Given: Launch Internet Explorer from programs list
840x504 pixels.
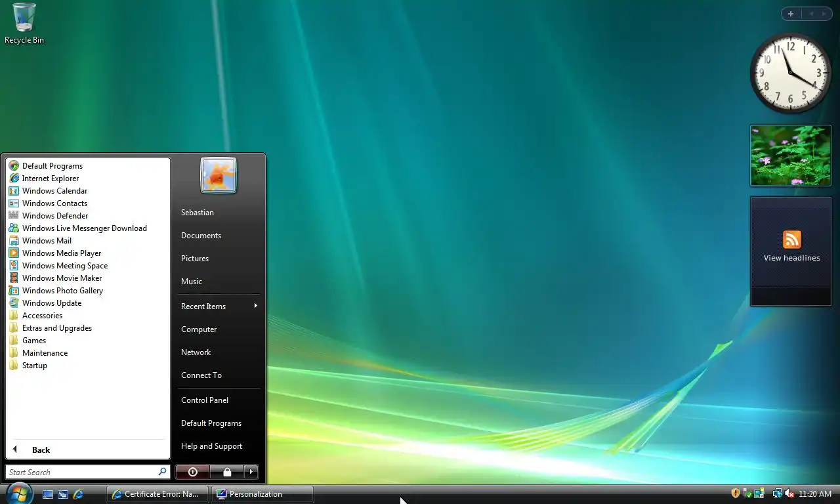Looking at the screenshot, I should (88, 178).
